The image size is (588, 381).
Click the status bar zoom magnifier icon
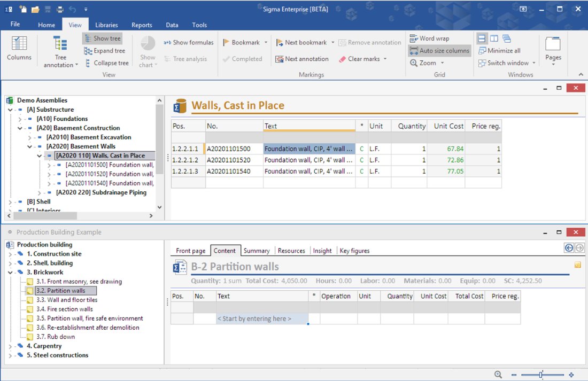tap(498, 374)
